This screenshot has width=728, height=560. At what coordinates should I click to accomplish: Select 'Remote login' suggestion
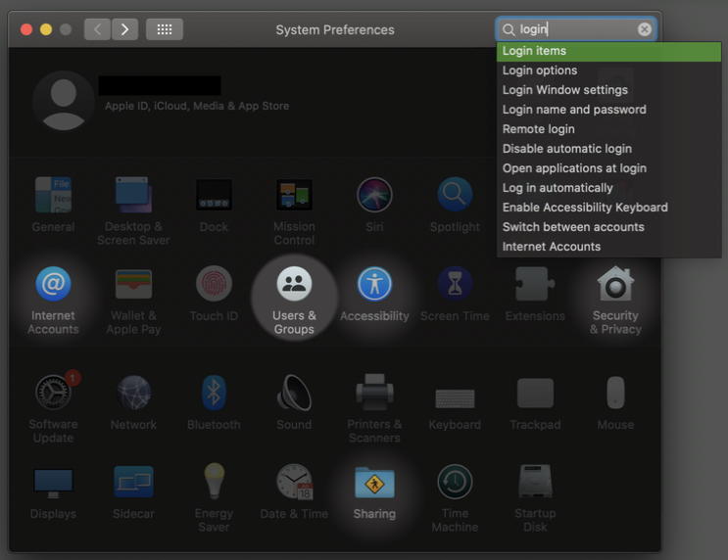coord(608,129)
